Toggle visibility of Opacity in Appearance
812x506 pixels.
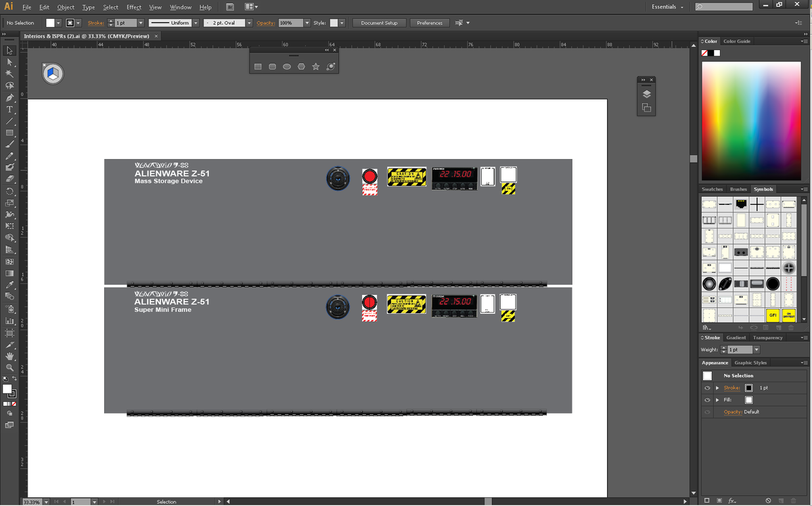click(x=707, y=412)
